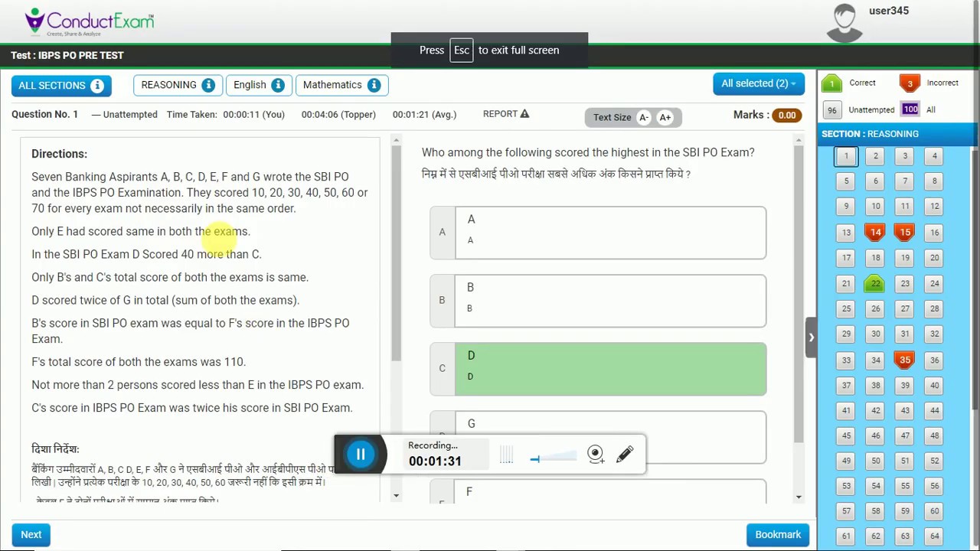The width and height of the screenshot is (980, 551).
Task: Click the red Incorrect count badge
Action: click(910, 83)
